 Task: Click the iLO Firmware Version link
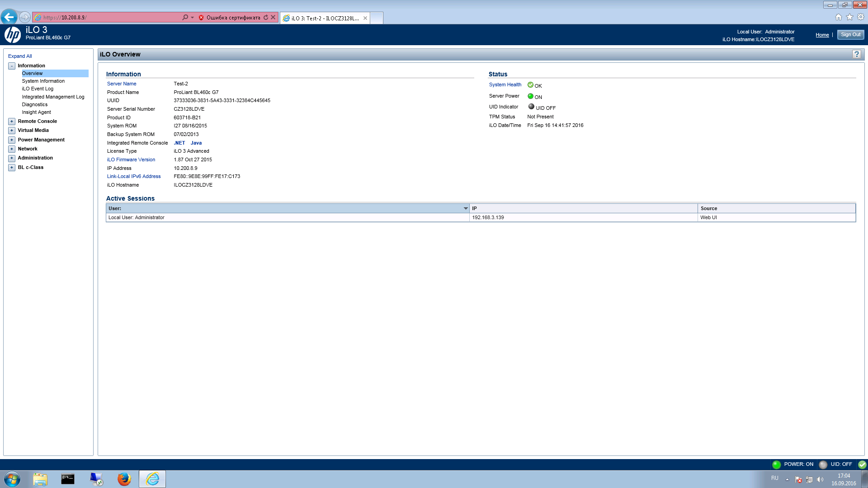point(131,159)
